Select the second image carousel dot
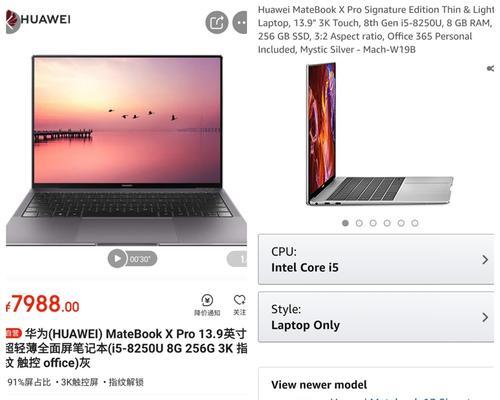 (359, 223)
